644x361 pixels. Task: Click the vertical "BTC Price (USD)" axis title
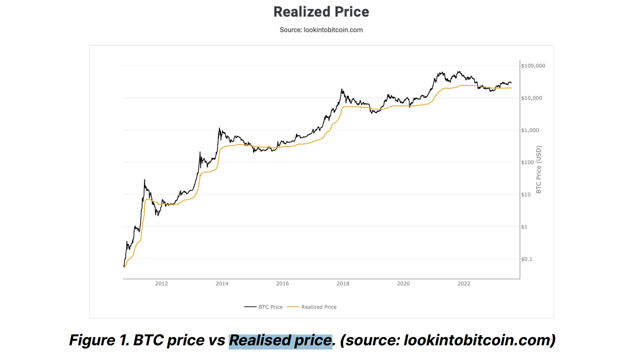[x=539, y=169]
